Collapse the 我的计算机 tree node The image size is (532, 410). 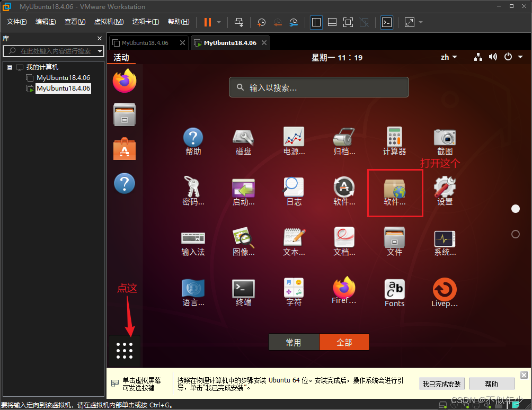tap(10, 67)
